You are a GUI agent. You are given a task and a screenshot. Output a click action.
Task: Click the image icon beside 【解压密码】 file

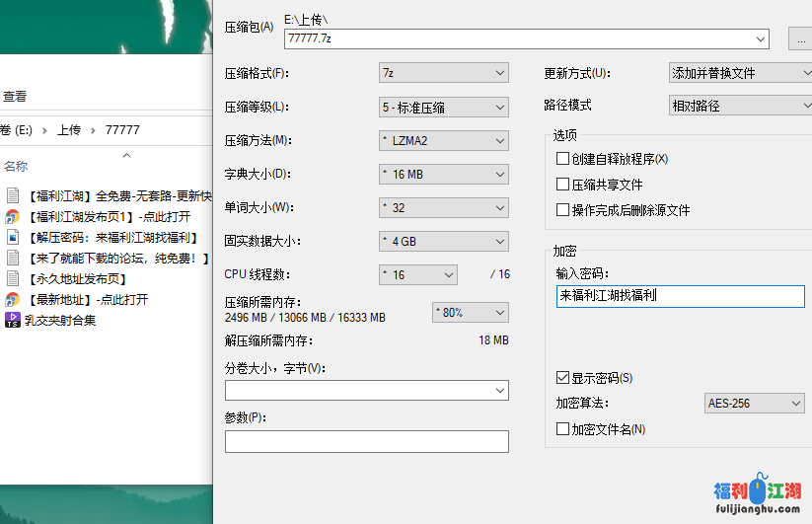point(13,237)
